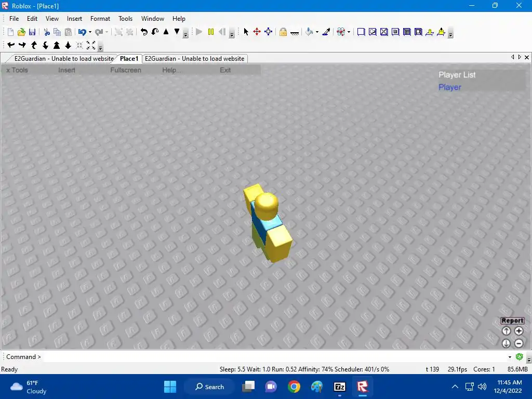Screen dimensions: 532x399
Task: Open the Material dropdown arrow
Action: 349,32
